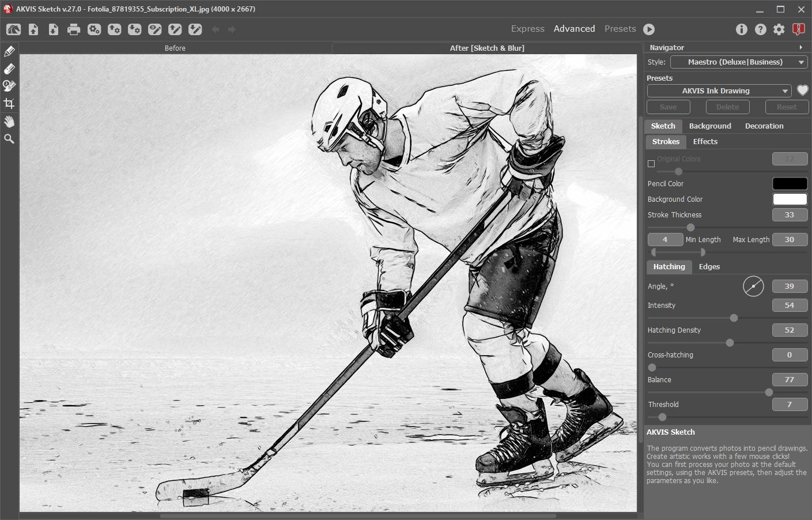
Task: Switch to Express mode
Action: coord(527,29)
